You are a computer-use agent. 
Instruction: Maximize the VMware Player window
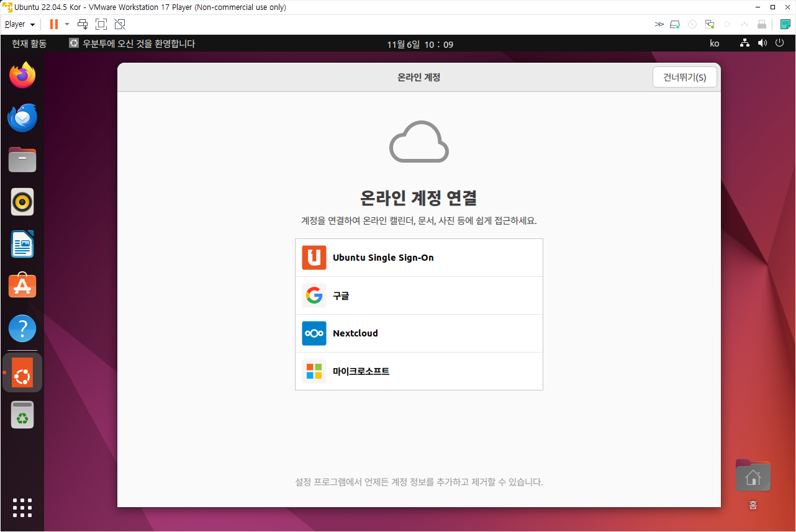[772, 7]
